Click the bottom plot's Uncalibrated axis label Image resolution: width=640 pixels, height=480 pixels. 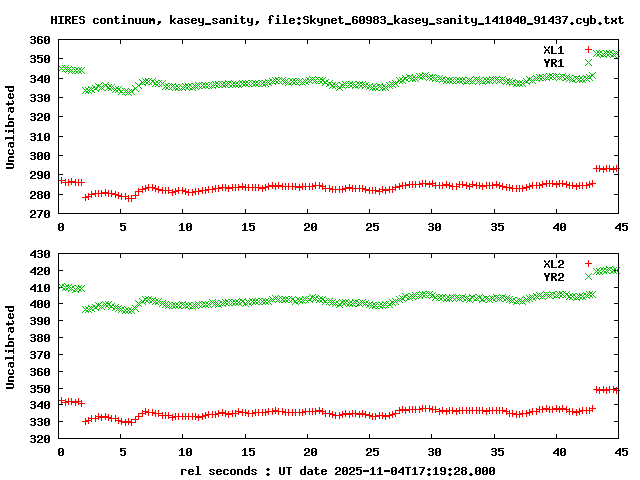(x=10, y=347)
